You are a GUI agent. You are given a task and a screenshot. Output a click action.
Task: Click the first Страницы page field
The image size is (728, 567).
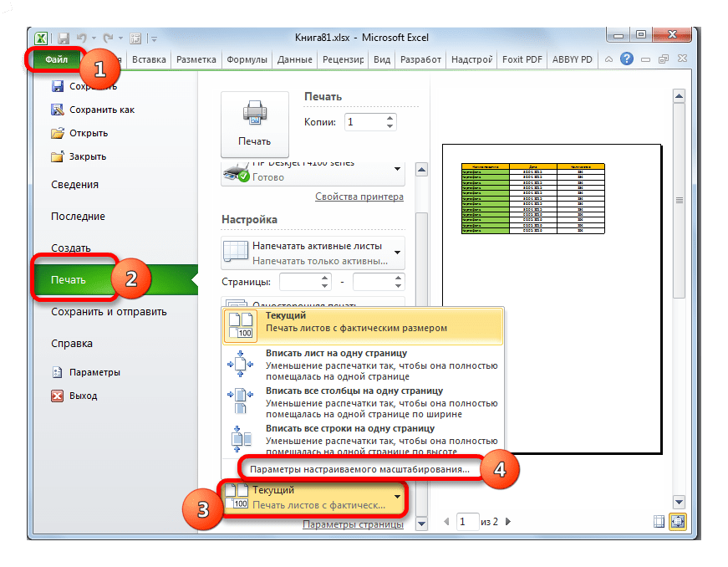299,282
